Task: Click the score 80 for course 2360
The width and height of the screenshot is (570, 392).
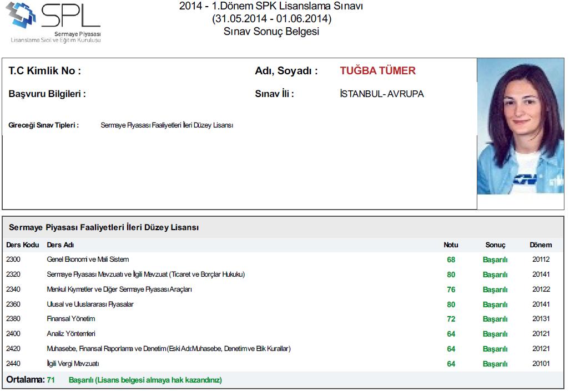Action: click(x=451, y=304)
